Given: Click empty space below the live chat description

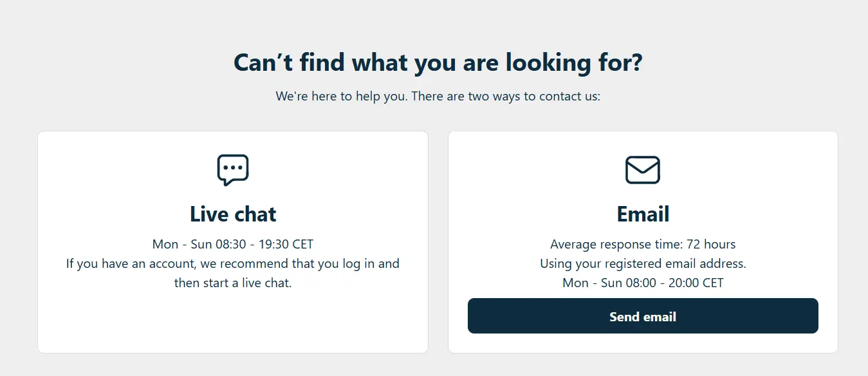Looking at the screenshot, I should (x=233, y=322).
